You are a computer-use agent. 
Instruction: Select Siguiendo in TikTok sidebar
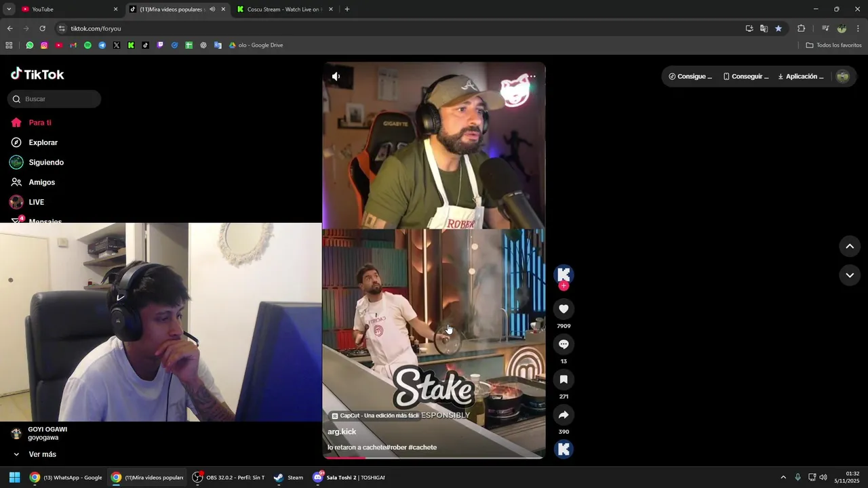pos(46,163)
